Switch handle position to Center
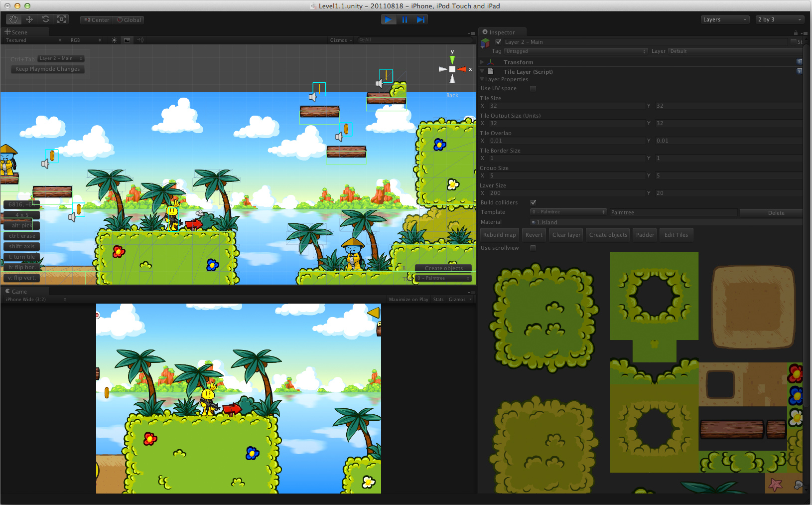The width and height of the screenshot is (812, 505). 96,20
